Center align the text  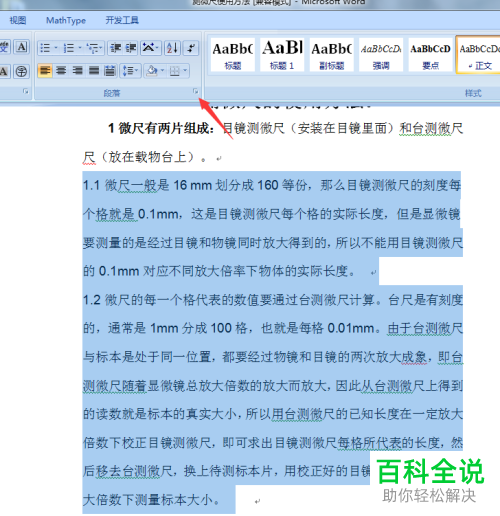tap(61, 71)
